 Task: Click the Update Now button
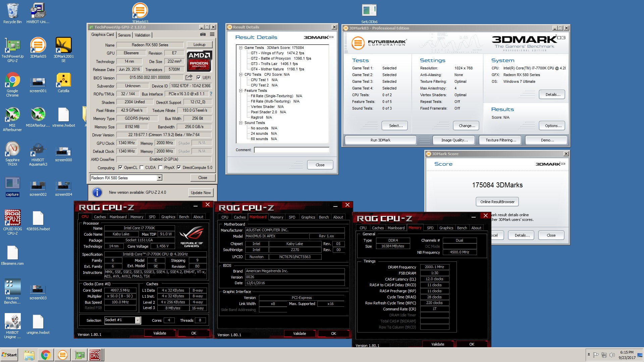coord(201,193)
